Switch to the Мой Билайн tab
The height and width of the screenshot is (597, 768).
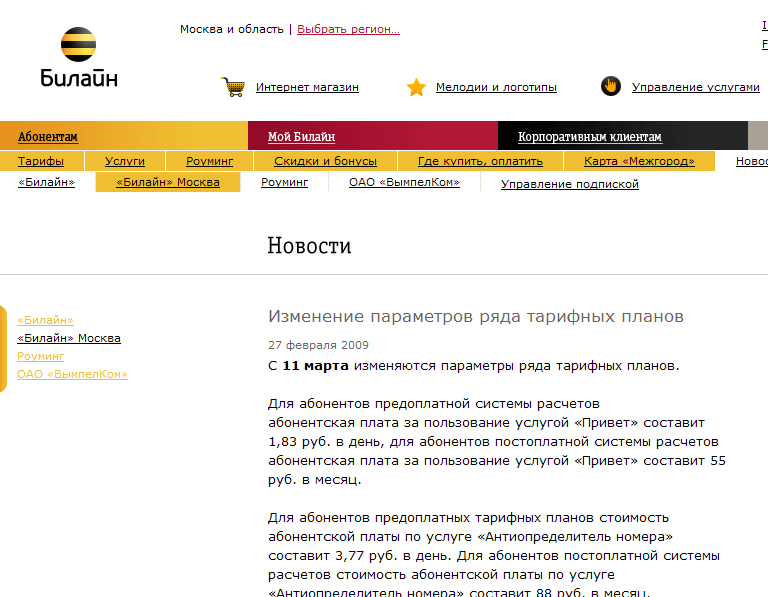coord(301,137)
